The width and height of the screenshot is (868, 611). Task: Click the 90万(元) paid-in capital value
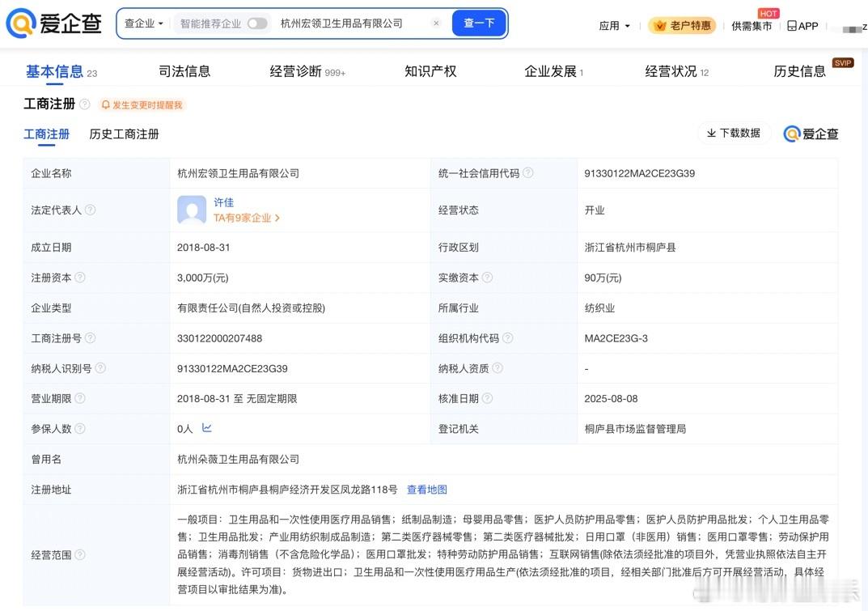point(603,278)
